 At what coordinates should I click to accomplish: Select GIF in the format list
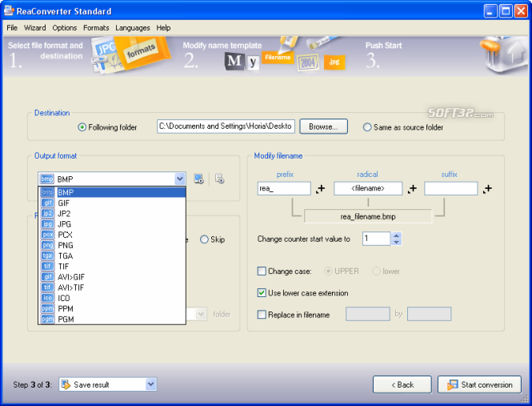click(x=112, y=203)
